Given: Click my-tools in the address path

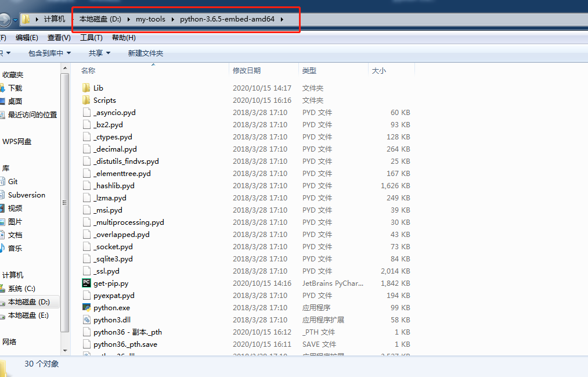Looking at the screenshot, I should click(x=150, y=19).
